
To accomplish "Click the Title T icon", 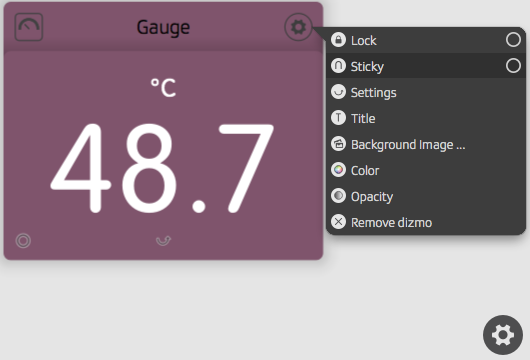I will tap(338, 118).
